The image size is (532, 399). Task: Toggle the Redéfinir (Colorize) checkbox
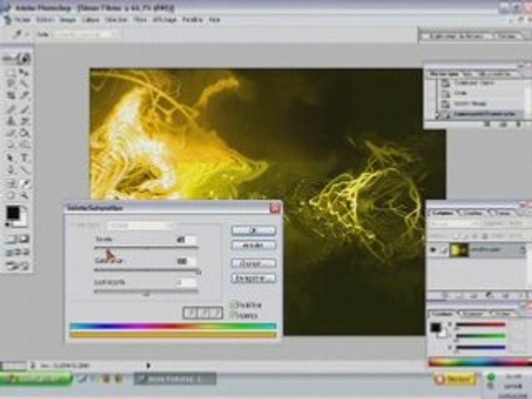pyautogui.click(x=233, y=304)
